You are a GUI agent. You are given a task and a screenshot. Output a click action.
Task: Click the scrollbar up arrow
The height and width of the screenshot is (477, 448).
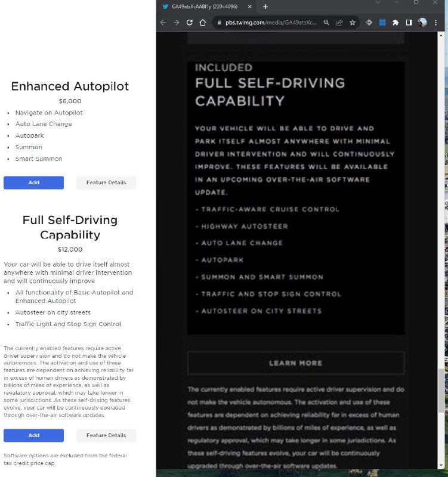[x=441, y=35]
